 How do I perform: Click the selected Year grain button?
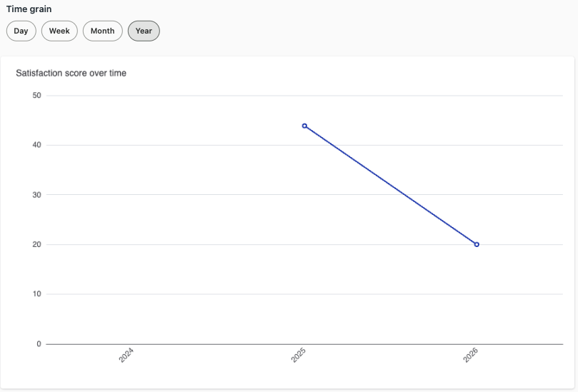[144, 31]
